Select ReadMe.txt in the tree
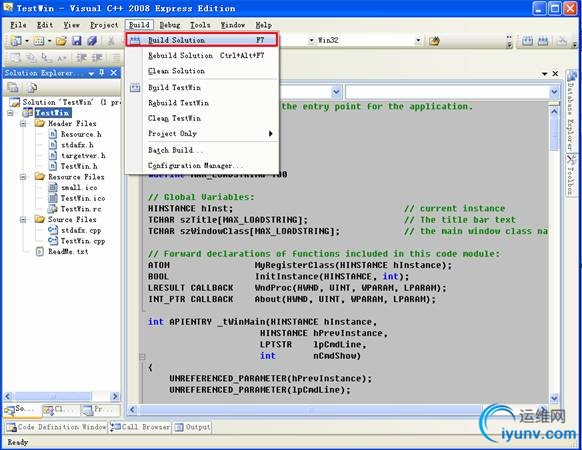The height and width of the screenshot is (450, 582). tap(68, 252)
